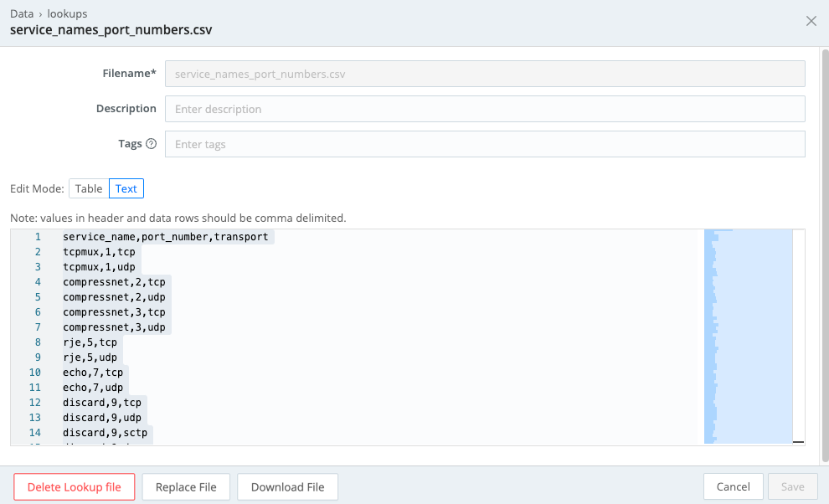The width and height of the screenshot is (829, 504).
Task: Click the dialog's vertical scrollbar
Action: (824, 251)
